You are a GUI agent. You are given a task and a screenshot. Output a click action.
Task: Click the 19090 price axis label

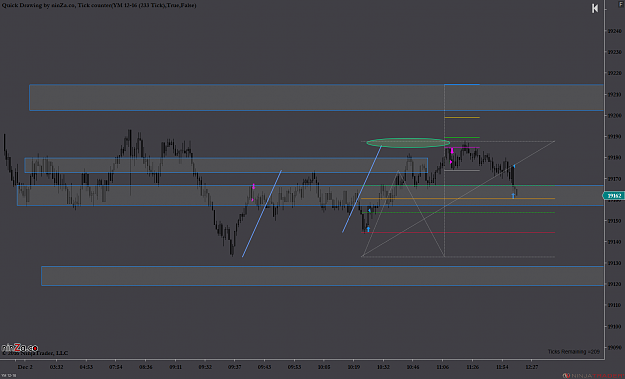click(614, 348)
